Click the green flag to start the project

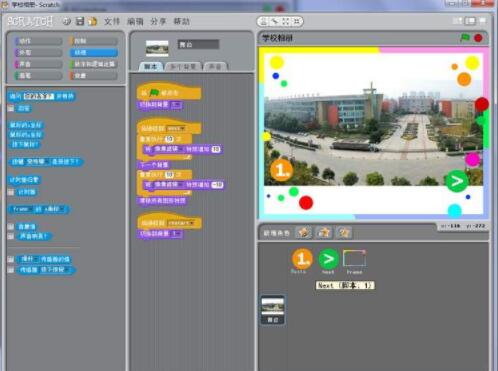[465, 38]
